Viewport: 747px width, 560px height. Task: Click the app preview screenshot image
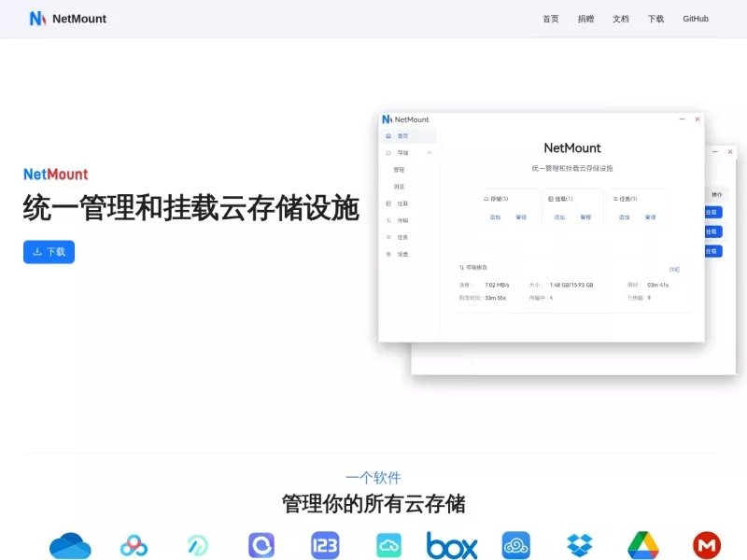[557, 244]
